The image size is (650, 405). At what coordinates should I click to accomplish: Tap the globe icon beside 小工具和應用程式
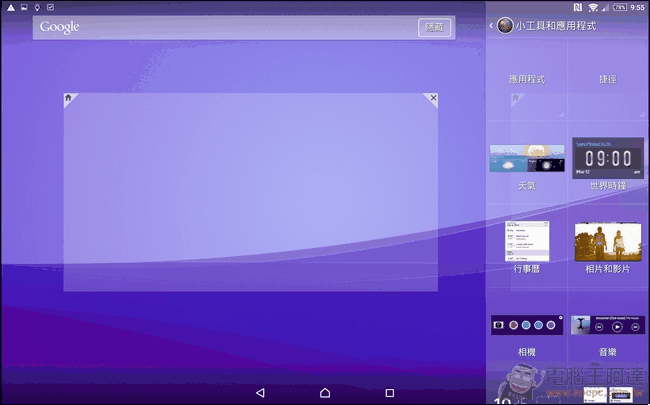tap(505, 26)
